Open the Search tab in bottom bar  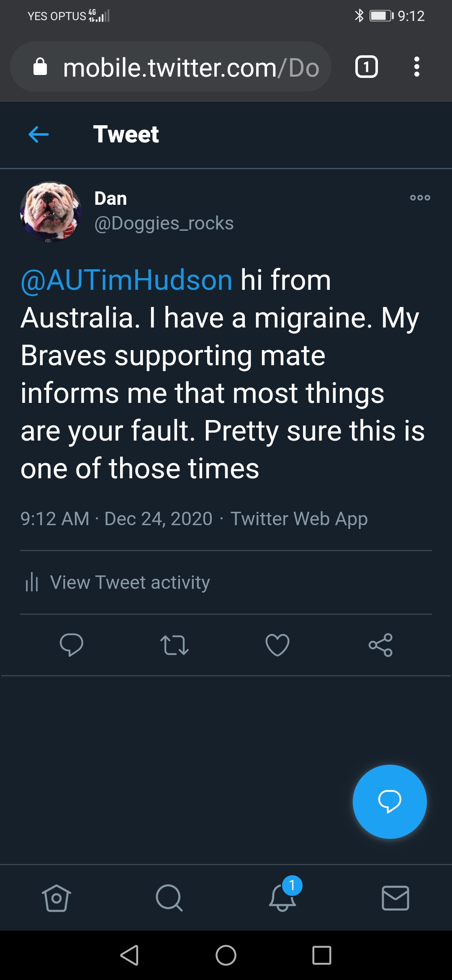[x=169, y=898]
